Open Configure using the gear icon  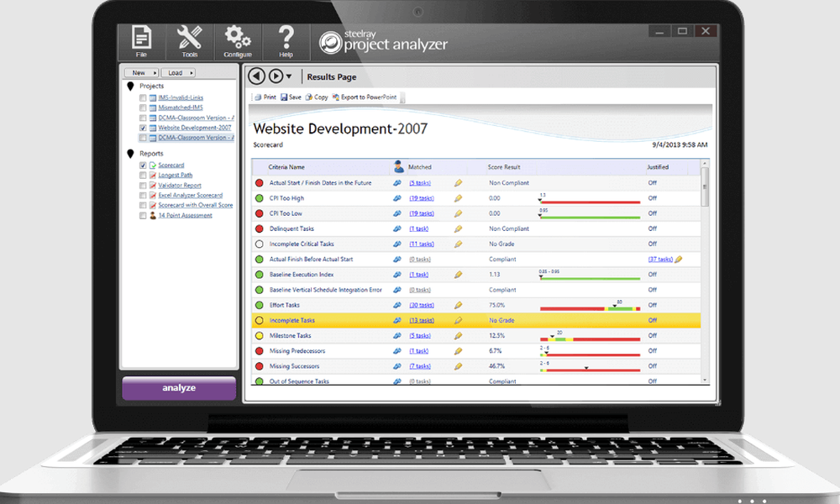click(238, 35)
